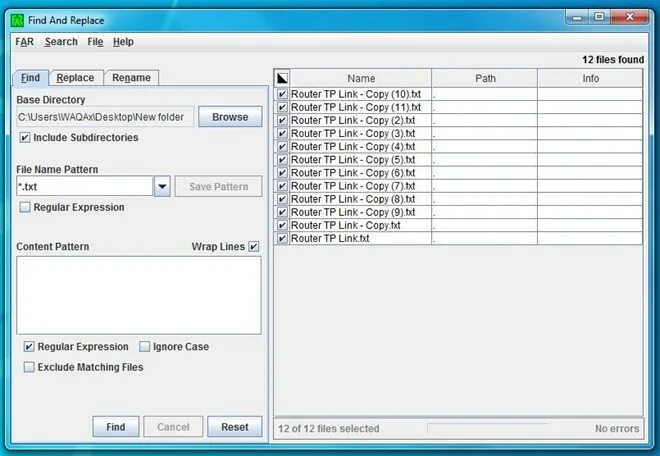Uncheck Router TP Link - Copy (4).txt checkbox

(282, 147)
